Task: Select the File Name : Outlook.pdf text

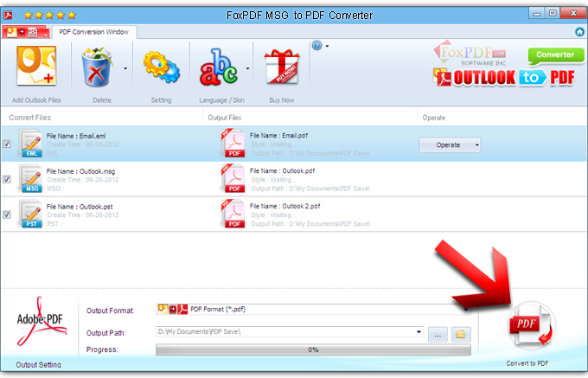Action: pos(283,170)
